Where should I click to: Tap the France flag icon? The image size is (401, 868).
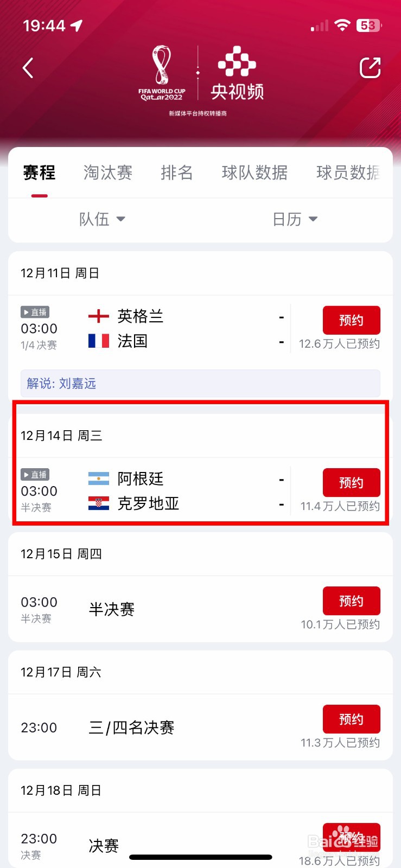click(99, 341)
